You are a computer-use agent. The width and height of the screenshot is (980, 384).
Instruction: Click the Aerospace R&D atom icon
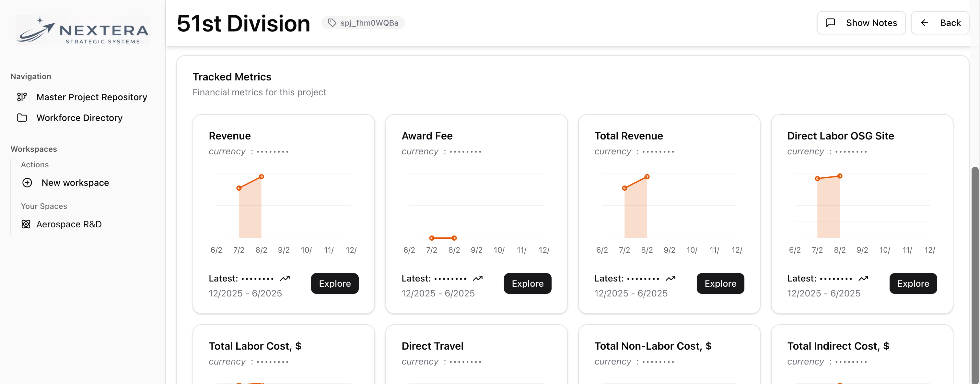point(26,224)
